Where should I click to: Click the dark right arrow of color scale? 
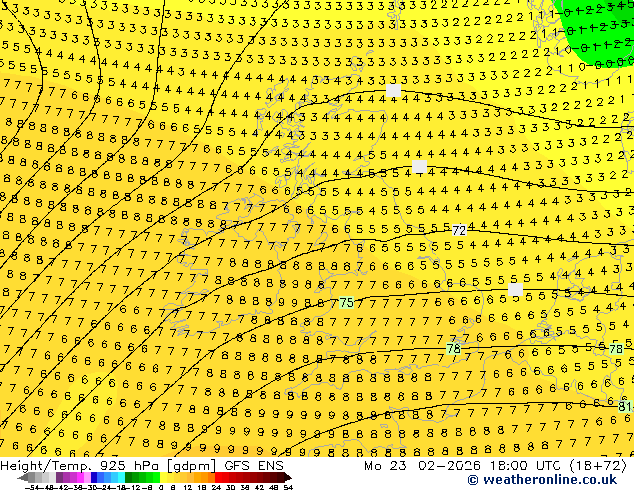(288, 478)
